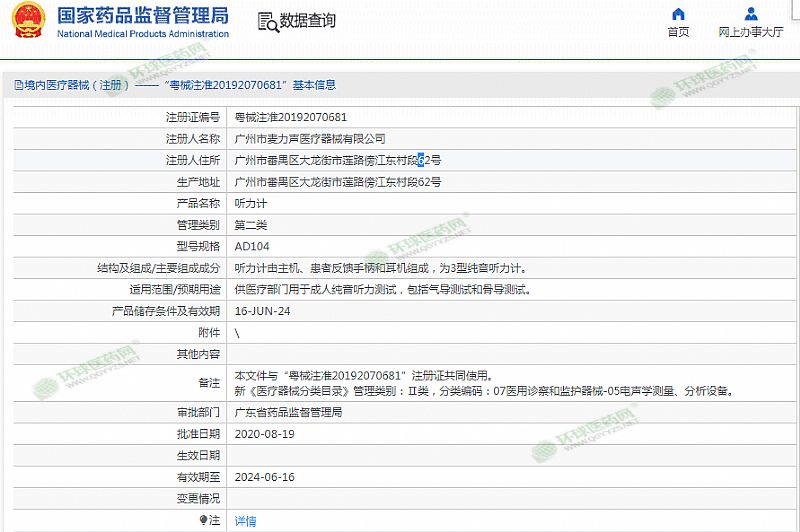800x532 pixels.
Task: Click the 网上办事大厅 person icon
Action: coord(751,14)
